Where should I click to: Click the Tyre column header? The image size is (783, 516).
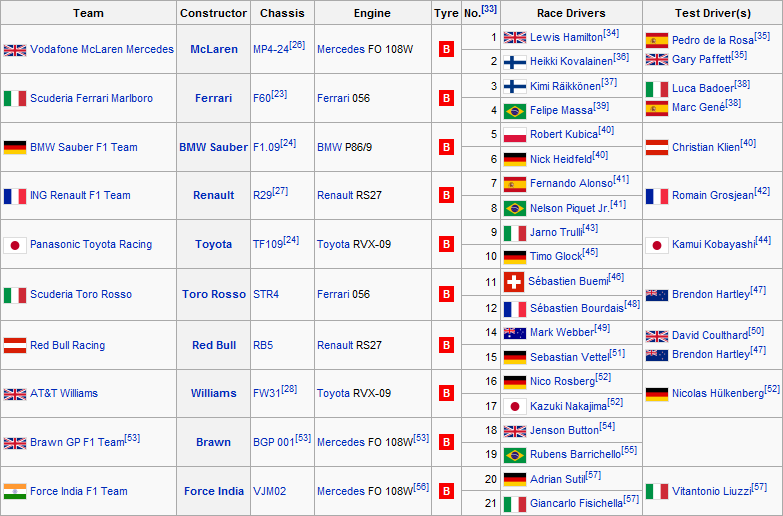[x=446, y=13]
